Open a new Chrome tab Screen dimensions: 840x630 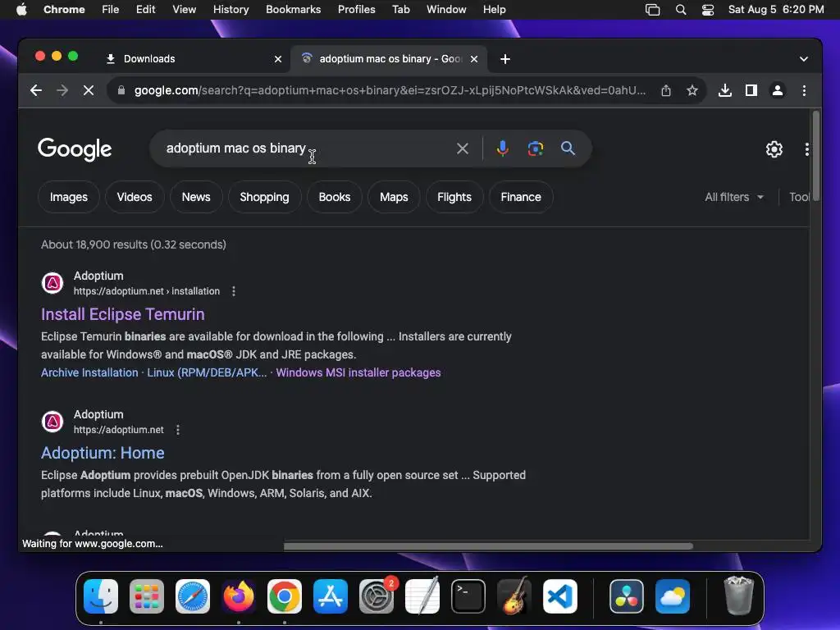[x=505, y=59]
